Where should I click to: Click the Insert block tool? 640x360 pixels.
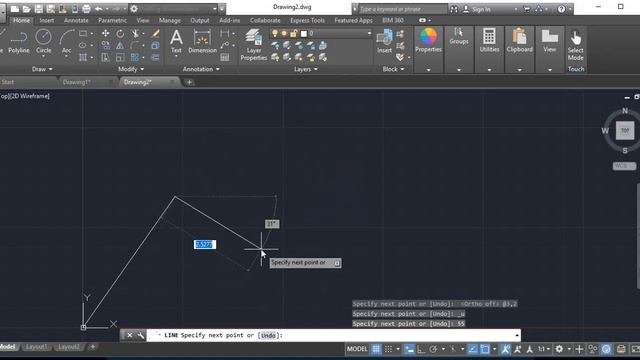click(x=384, y=41)
